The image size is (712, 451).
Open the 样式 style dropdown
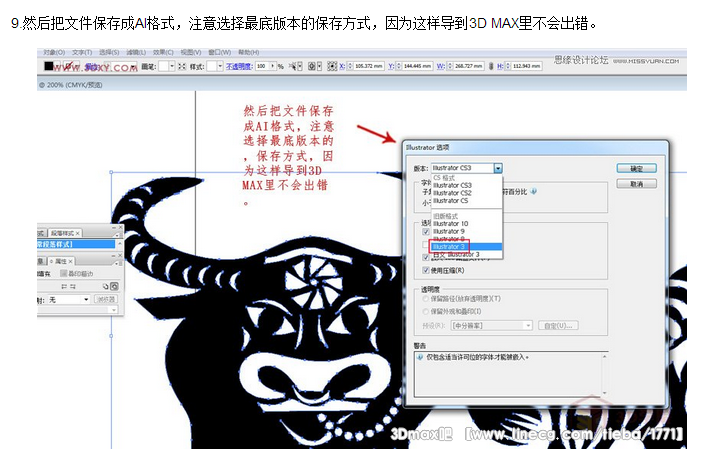[x=220, y=66]
